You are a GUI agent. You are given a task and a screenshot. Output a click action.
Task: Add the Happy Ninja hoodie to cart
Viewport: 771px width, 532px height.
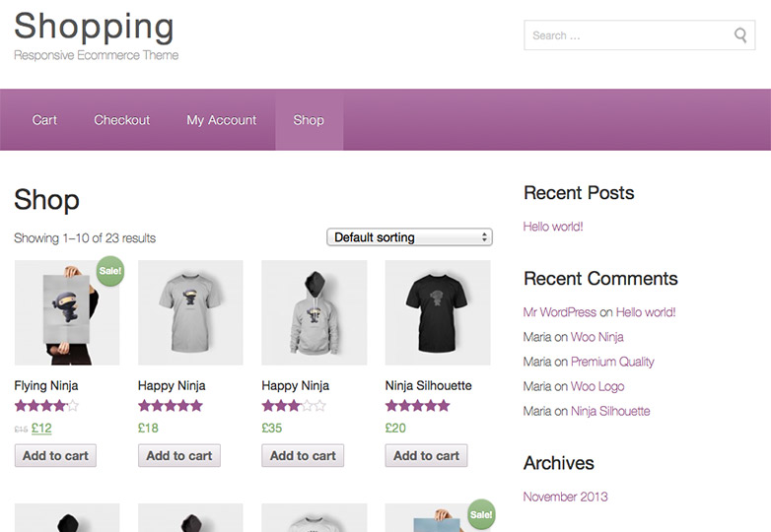303,456
